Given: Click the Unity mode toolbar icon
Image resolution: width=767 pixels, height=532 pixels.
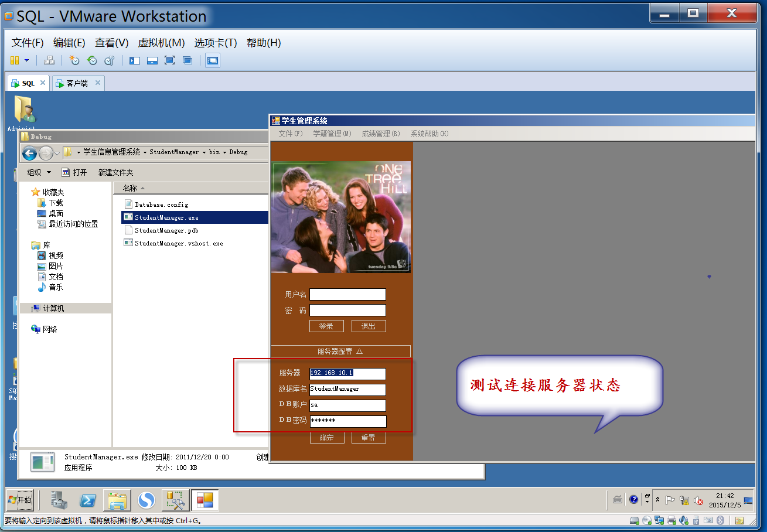Looking at the screenshot, I should click(x=188, y=60).
